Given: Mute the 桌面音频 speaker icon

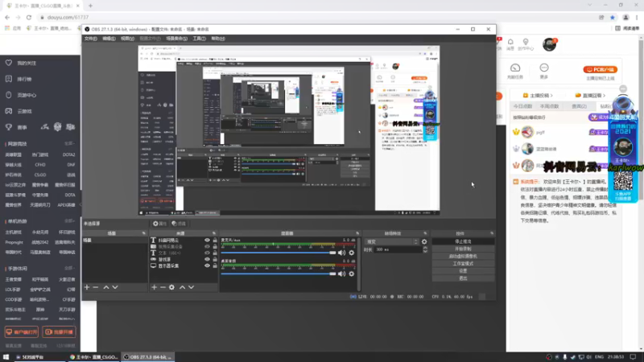Looking at the screenshot, I should point(341,274).
